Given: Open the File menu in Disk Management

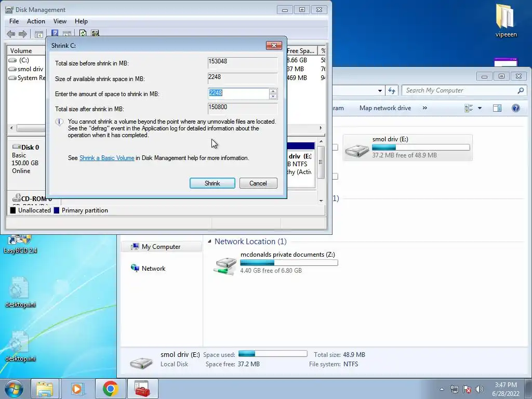Looking at the screenshot, I should tap(14, 21).
